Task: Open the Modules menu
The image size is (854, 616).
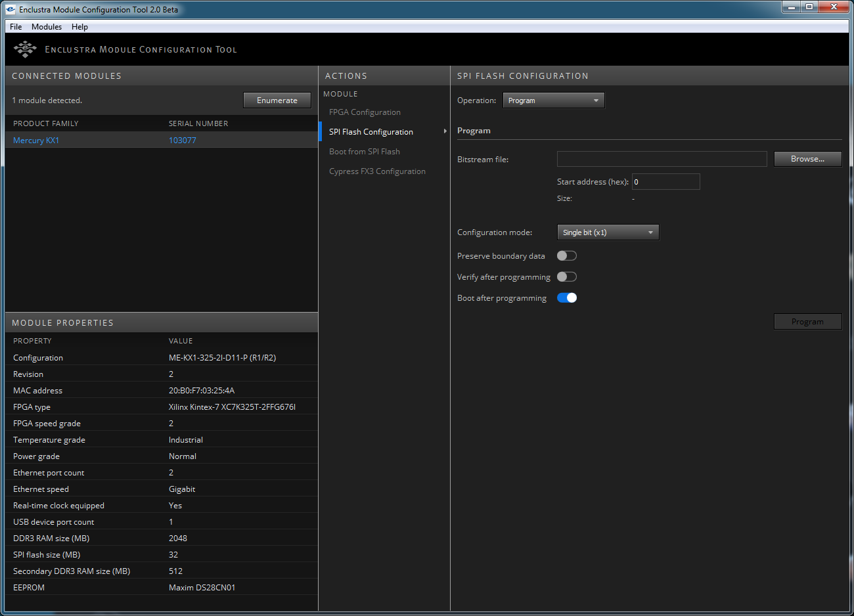Action: (47, 27)
